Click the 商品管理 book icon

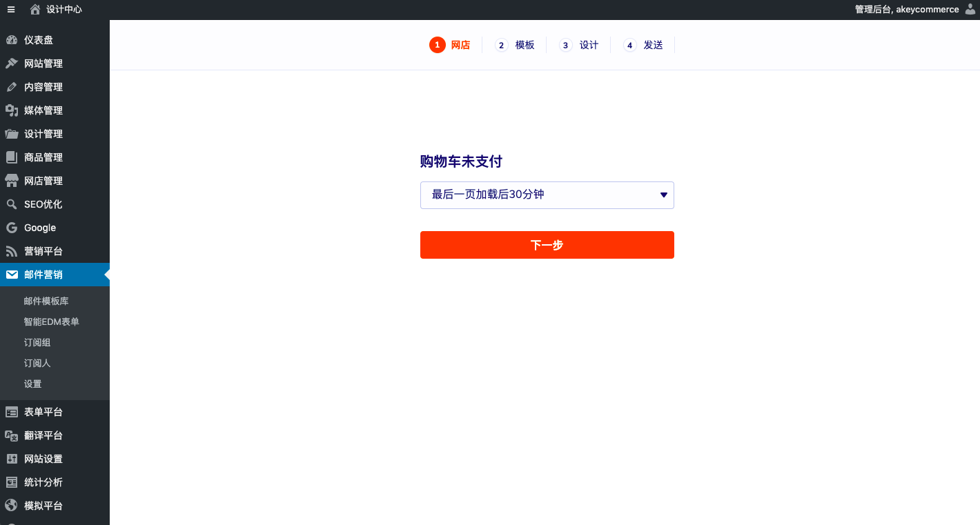tap(12, 157)
